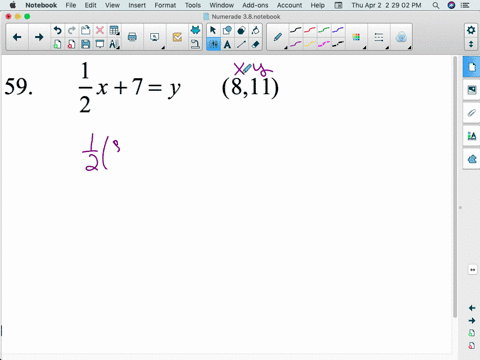Image resolution: width=480 pixels, height=360 pixels.
Task: Open the Tools menu
Action: pos(193,5)
